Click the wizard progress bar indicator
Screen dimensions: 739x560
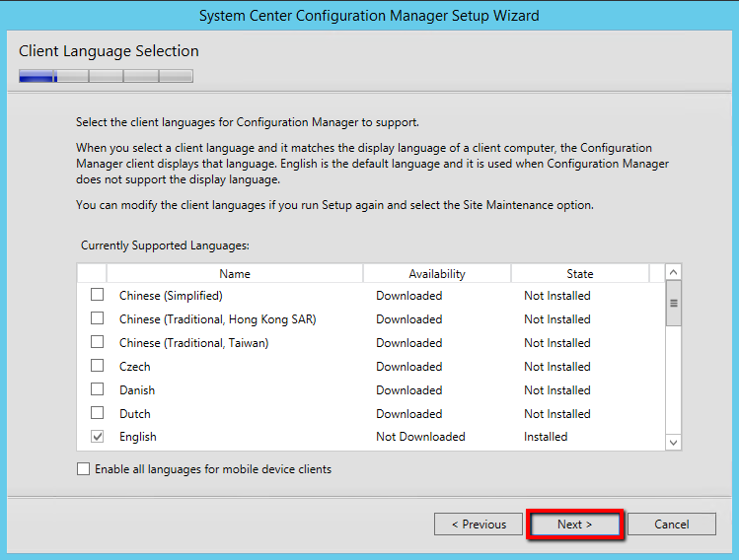pyautogui.click(x=106, y=76)
